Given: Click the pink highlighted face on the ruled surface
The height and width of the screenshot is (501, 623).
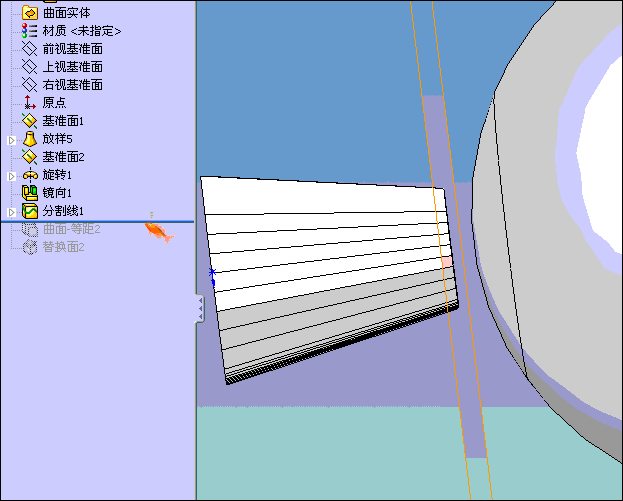Looking at the screenshot, I should point(447,262).
